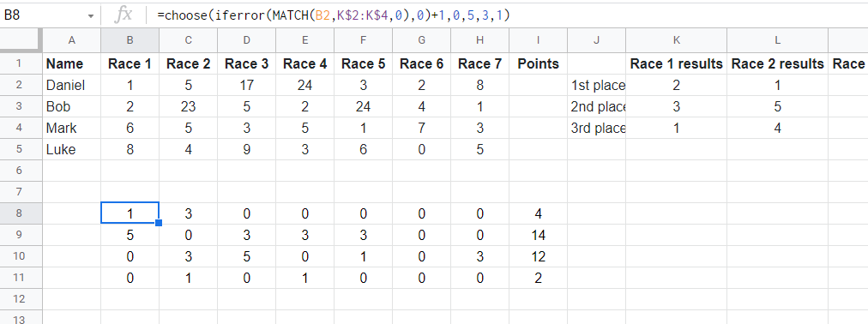This screenshot has width=868, height=324.
Task: Select Bob's Race 4 value 2
Action: (305, 106)
